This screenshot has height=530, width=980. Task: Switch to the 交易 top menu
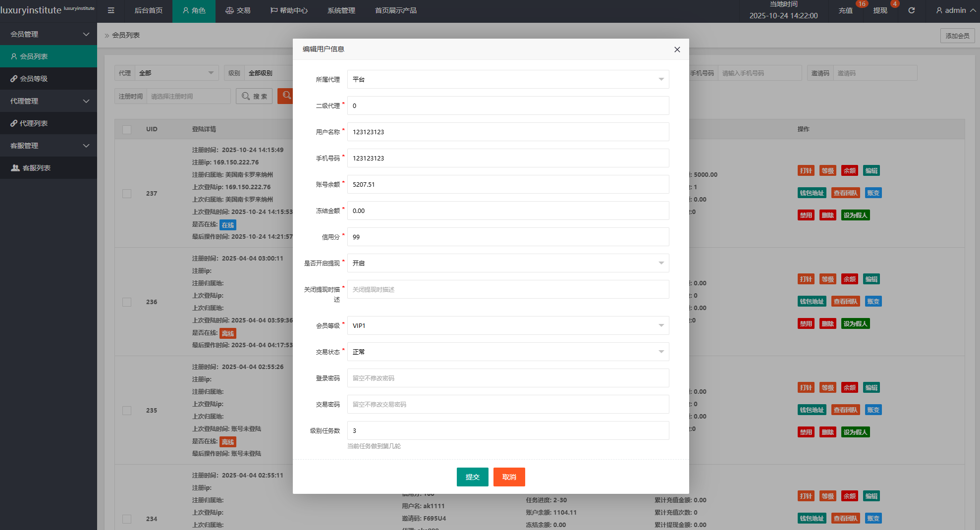[x=238, y=10]
